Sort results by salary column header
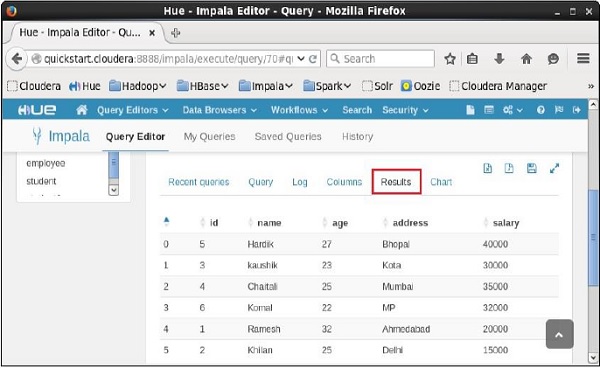The width and height of the screenshot is (600, 368). coord(506,223)
